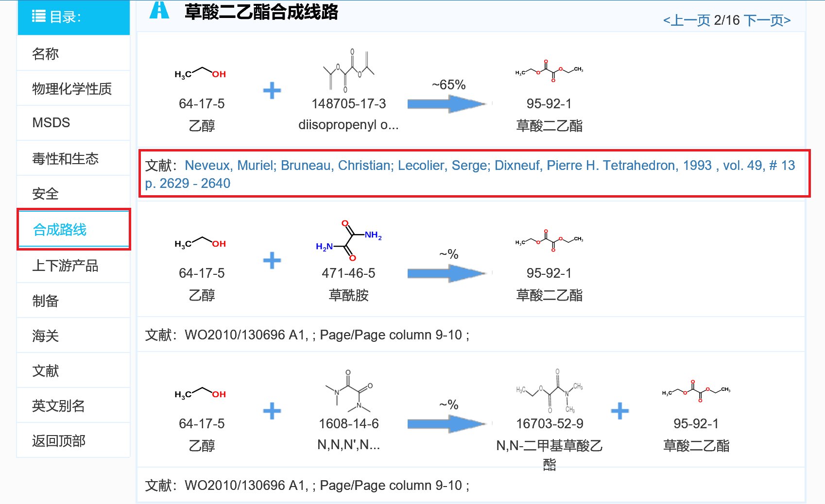Viewport: 825px width, 504px height.
Task: Click the blue plus sign in the first reaction
Action: [272, 90]
